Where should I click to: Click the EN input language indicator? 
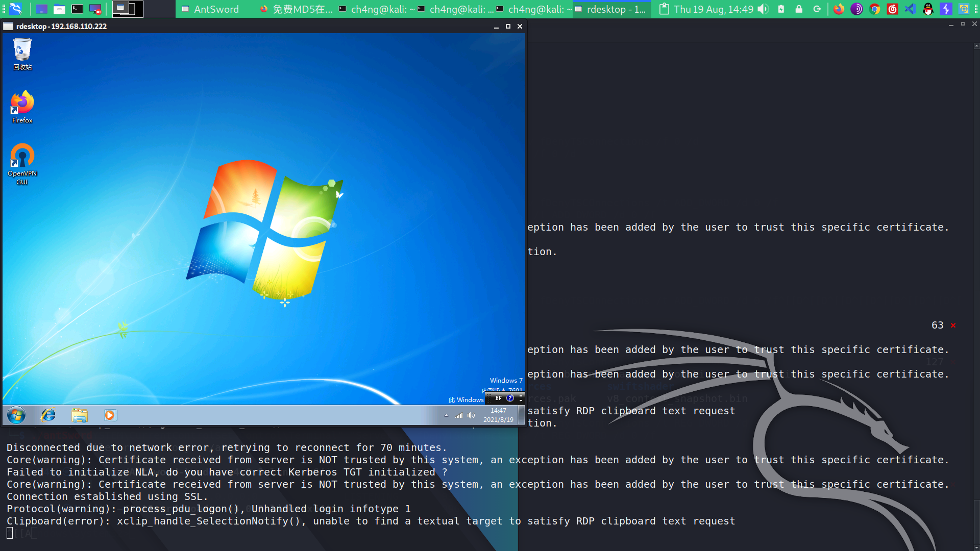tap(499, 398)
